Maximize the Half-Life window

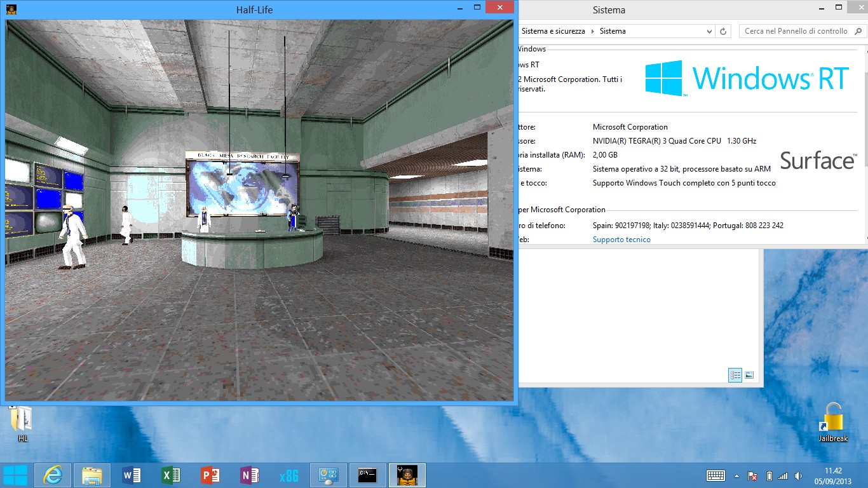pos(477,8)
